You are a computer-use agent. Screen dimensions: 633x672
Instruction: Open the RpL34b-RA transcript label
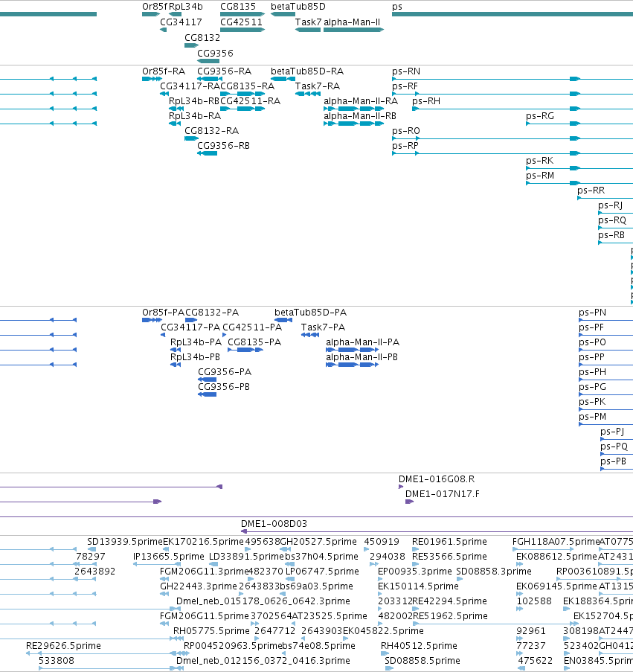click(195, 116)
